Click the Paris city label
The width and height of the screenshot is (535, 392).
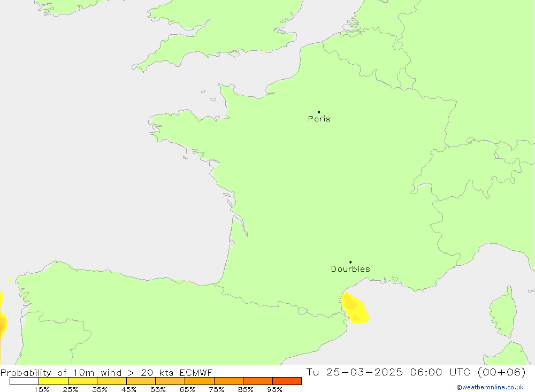pos(319,119)
